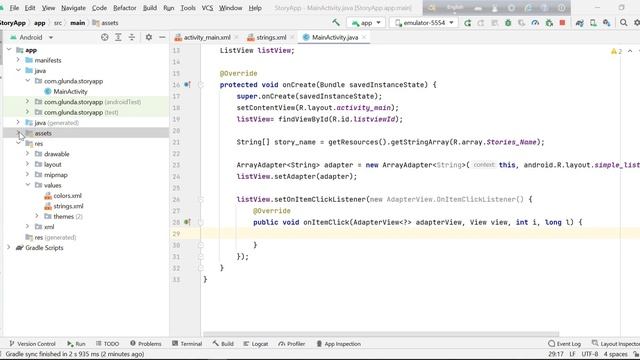Click the 'main' breadcrumb in navigation bar
The width and height of the screenshot is (640, 360).
coord(78,23)
